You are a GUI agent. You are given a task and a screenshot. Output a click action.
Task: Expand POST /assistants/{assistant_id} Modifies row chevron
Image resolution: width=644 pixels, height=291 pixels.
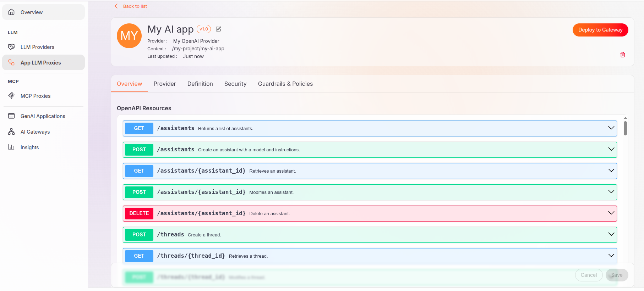[x=611, y=192]
